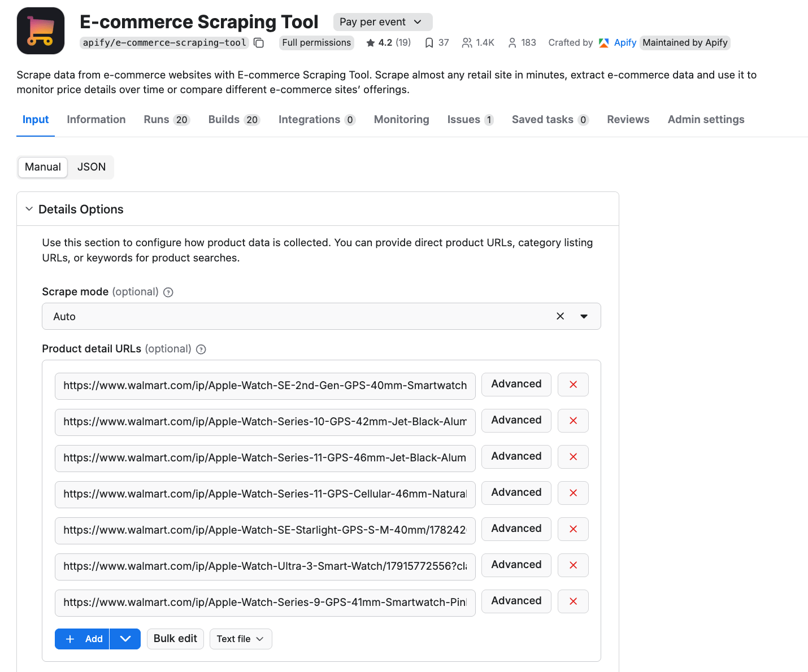Open Advanced options for the Apple-Watch-Ultra-3 URL
Image resolution: width=808 pixels, height=672 pixels.
516,565
